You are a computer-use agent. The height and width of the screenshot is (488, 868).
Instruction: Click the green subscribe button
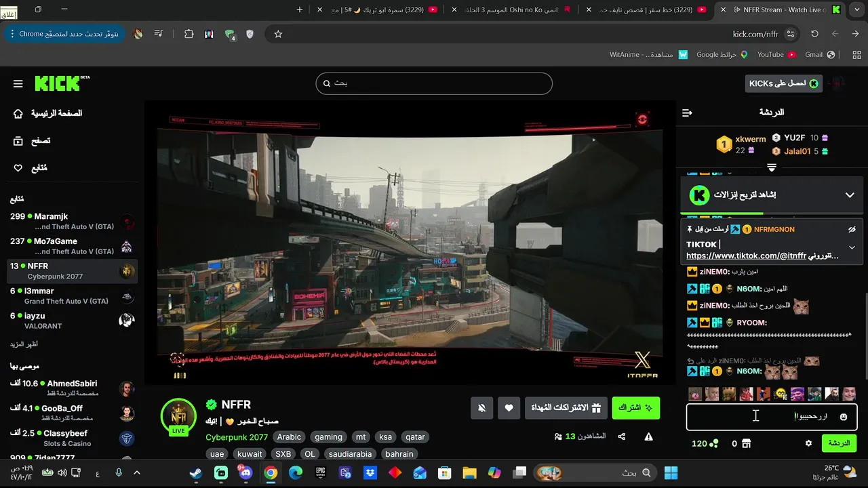[x=635, y=408]
